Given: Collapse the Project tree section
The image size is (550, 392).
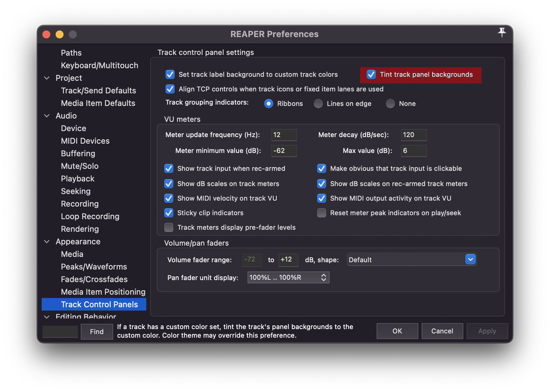Looking at the screenshot, I should coord(47,78).
